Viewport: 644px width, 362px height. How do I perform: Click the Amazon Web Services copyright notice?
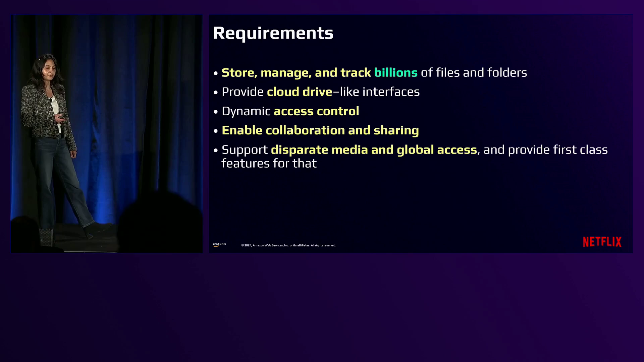[x=288, y=245]
